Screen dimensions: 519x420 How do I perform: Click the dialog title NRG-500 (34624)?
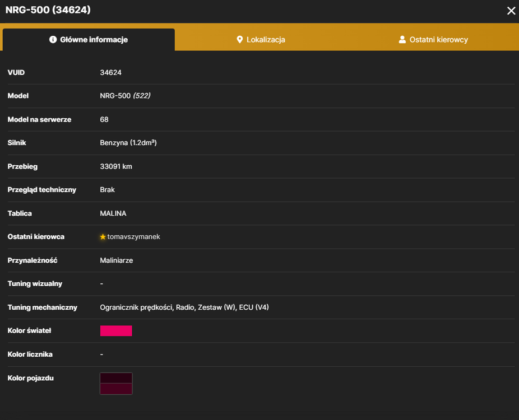(x=48, y=10)
